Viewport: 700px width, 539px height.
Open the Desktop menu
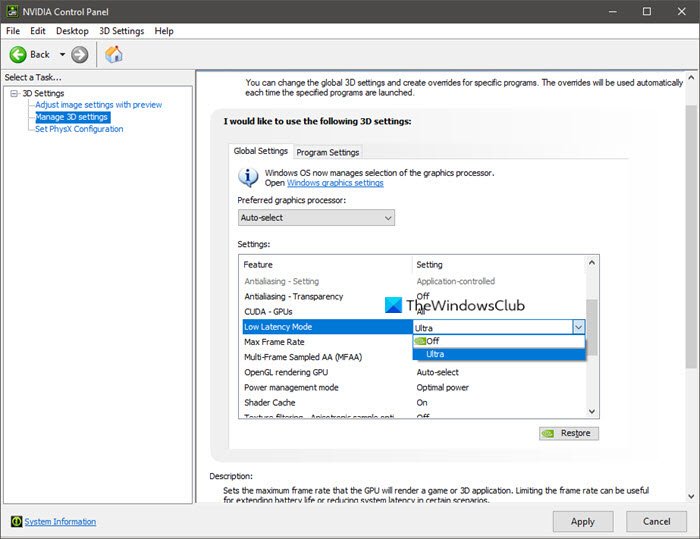click(72, 31)
